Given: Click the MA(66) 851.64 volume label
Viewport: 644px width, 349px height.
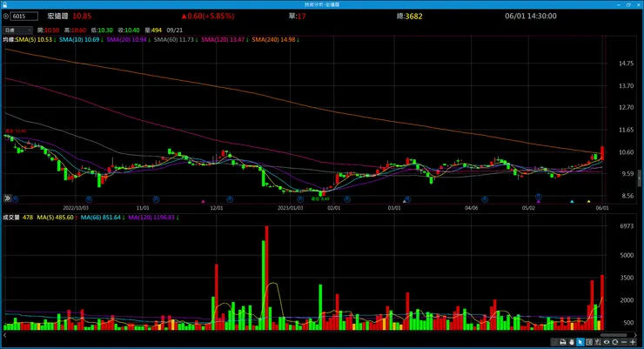Looking at the screenshot, I should coord(103,218).
